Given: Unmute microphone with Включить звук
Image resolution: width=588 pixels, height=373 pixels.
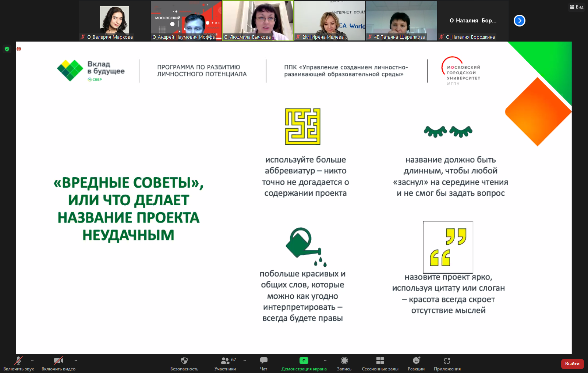Looking at the screenshot, I should pyautogui.click(x=18, y=363).
